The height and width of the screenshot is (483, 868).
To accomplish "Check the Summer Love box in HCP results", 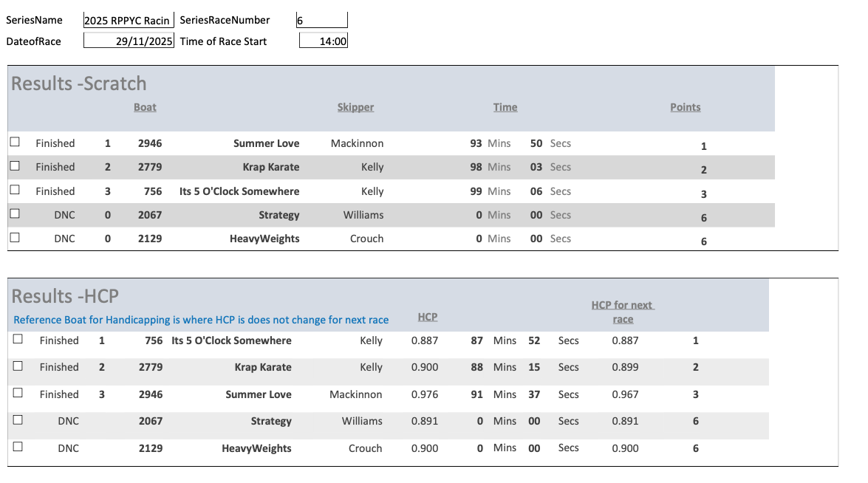I will coord(18,394).
